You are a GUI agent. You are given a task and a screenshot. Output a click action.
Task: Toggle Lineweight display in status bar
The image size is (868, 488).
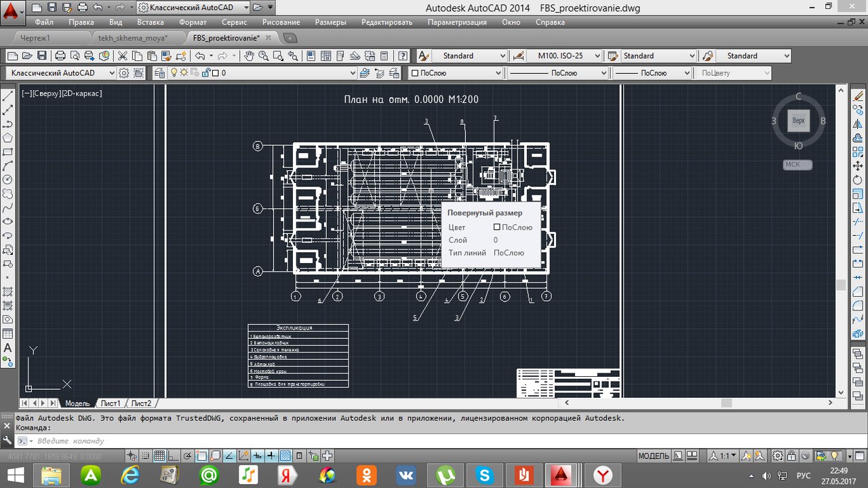click(x=271, y=455)
